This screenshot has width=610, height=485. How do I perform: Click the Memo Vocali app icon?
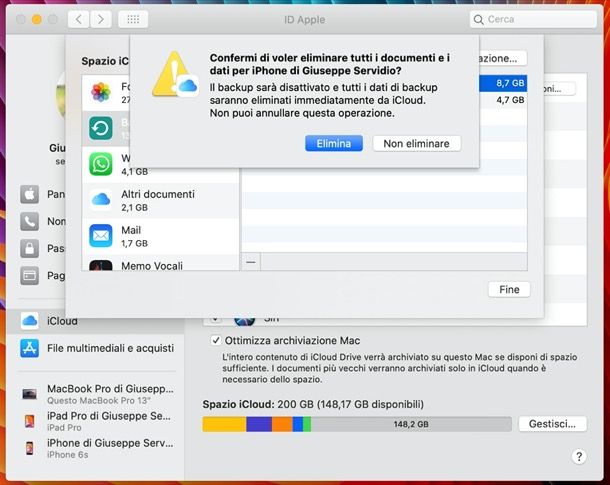coord(101,265)
